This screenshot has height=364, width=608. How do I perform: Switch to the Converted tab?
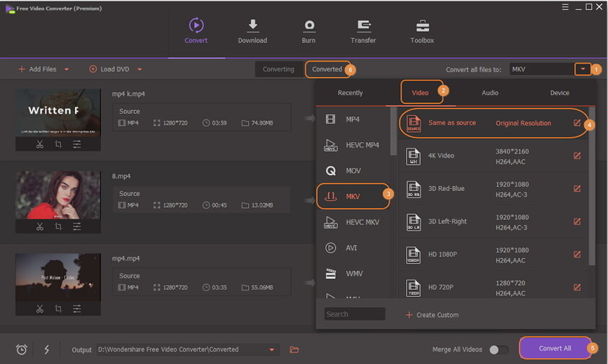pyautogui.click(x=327, y=69)
